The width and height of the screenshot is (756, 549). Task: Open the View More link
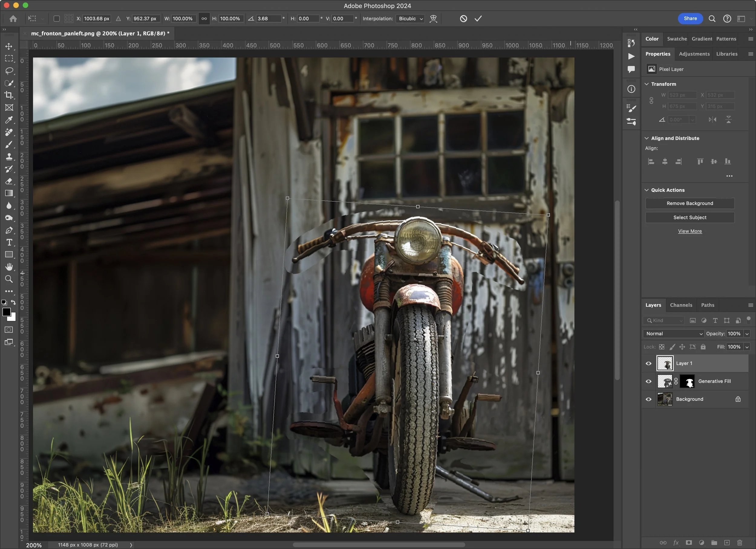[690, 231]
